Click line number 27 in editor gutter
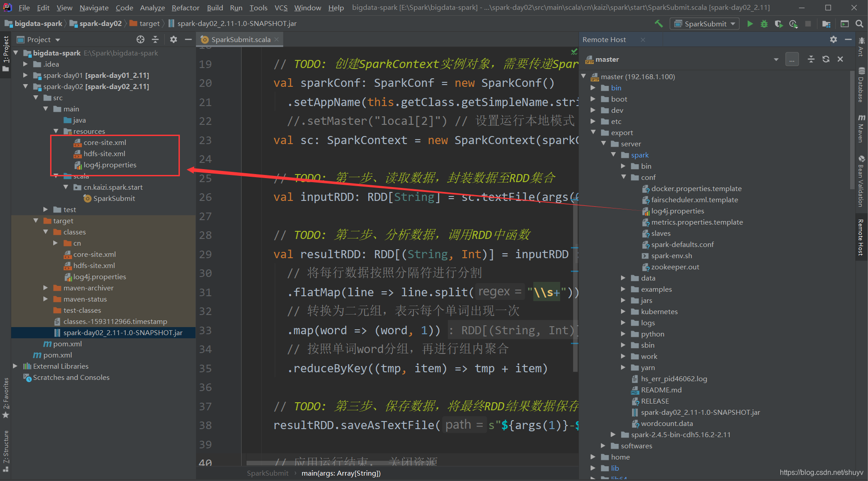The width and height of the screenshot is (868, 481). click(205, 216)
